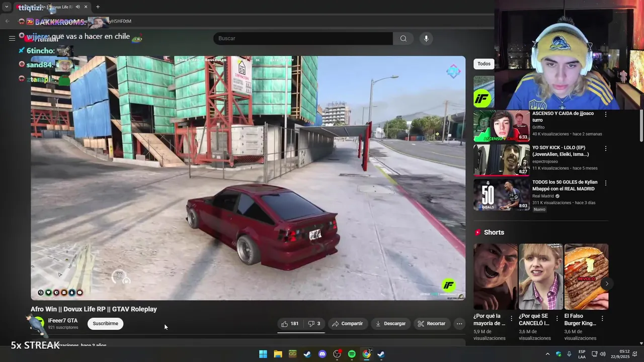
Task: Open options for '¿Por qué SE CANCELÓ' Short
Action: coord(557,318)
